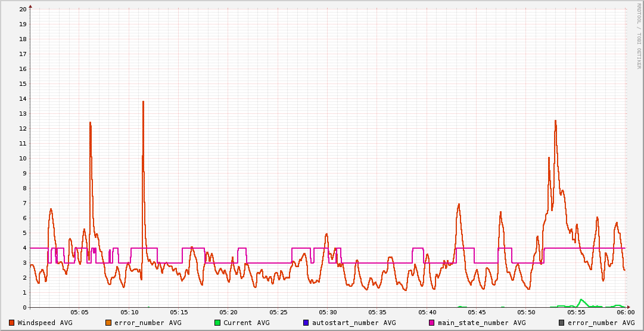Click the tallest windspeed spike near 05:11

click(x=143, y=102)
